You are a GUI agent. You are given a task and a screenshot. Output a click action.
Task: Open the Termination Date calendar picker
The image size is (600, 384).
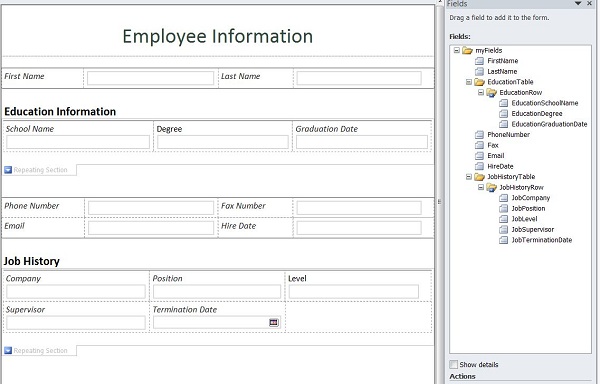[274, 322]
